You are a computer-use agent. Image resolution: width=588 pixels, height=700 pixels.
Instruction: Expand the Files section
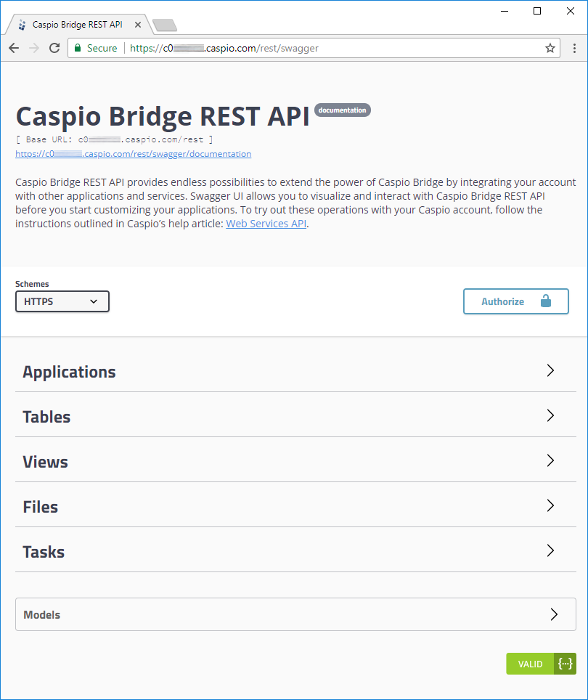coord(295,506)
